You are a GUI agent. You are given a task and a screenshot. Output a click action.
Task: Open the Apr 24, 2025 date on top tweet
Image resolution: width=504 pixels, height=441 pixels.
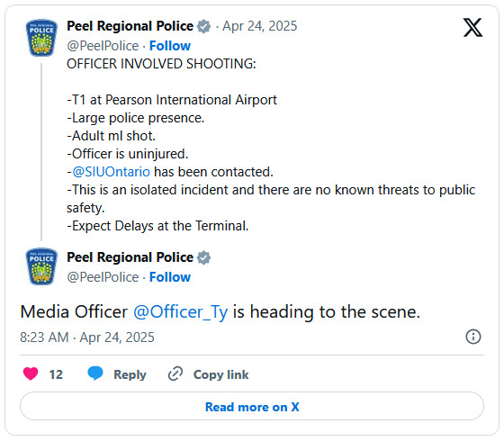click(260, 26)
